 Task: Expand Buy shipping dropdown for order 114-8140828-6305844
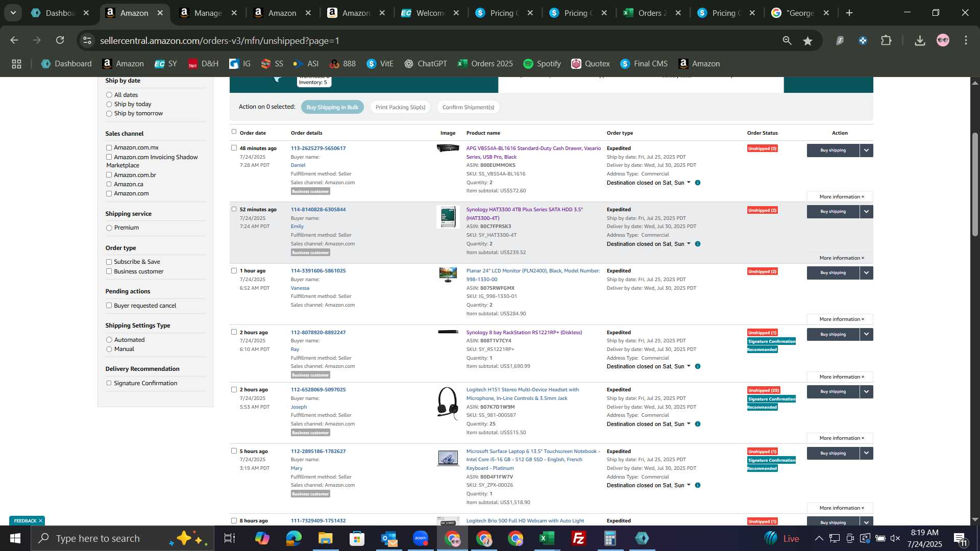pos(867,212)
